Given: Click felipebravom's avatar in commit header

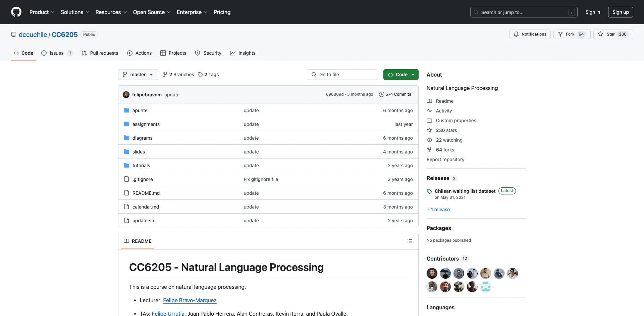Looking at the screenshot, I should click(x=126, y=95).
